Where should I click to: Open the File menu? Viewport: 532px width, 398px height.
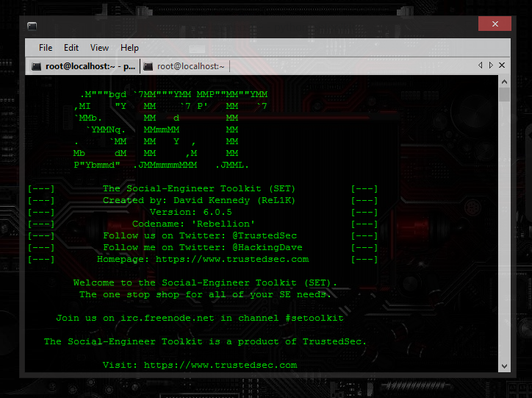pos(46,48)
